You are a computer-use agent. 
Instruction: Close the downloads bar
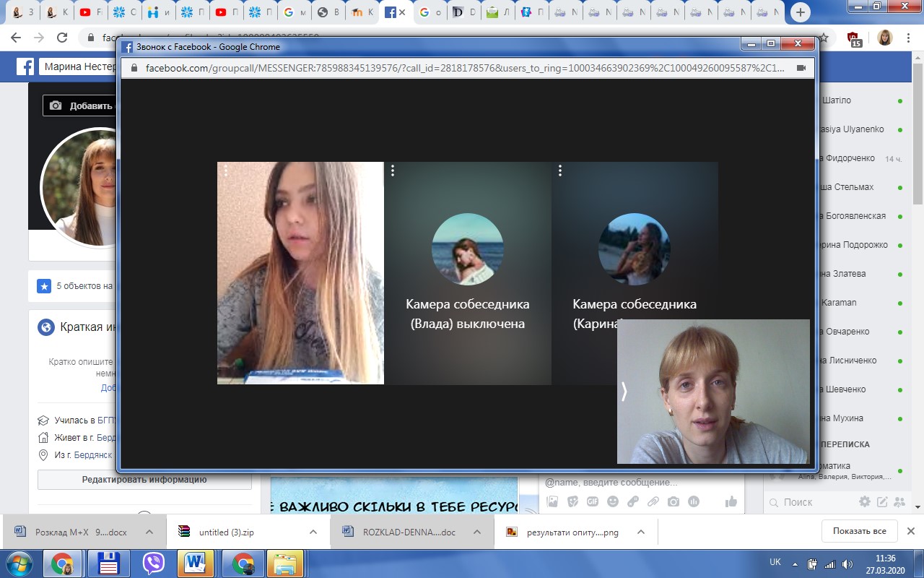click(x=911, y=531)
